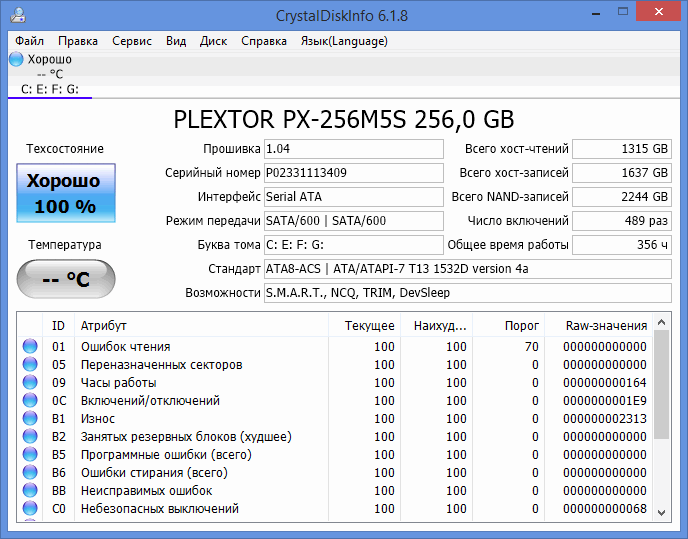This screenshot has width=688, height=539.
Task: Open the Язык(Language) menu
Action: pos(344,41)
